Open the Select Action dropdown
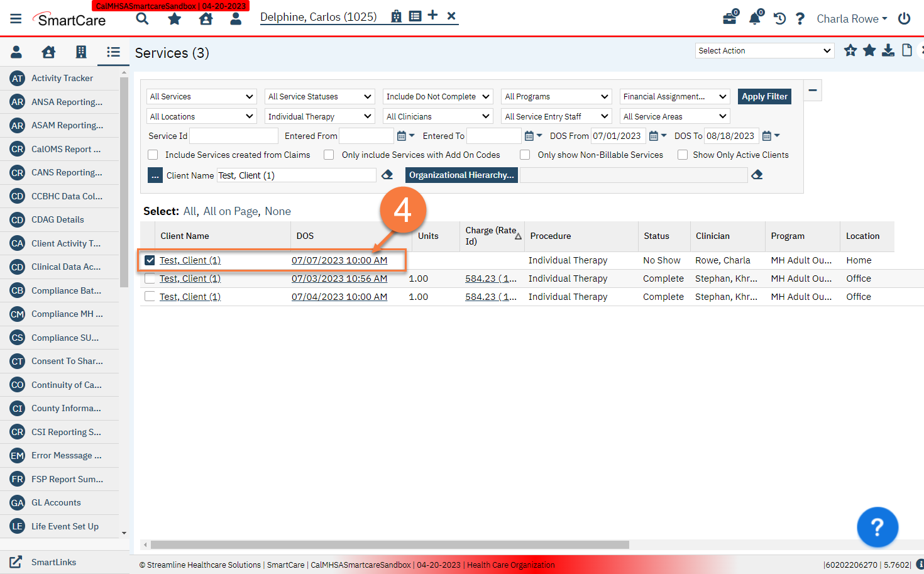Viewport: 924px width, 574px height. pyautogui.click(x=764, y=50)
